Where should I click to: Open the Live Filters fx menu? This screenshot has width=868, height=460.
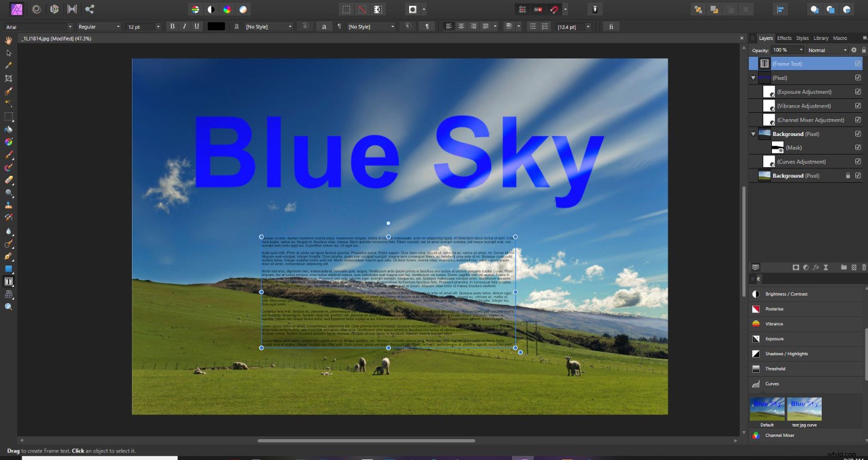coord(817,267)
